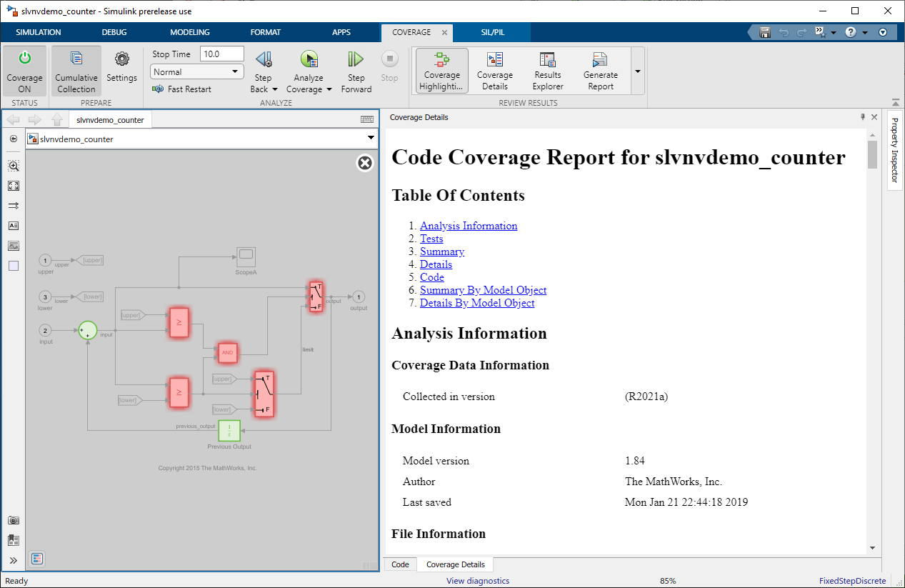Switch to the Code bottom tab
The width and height of the screenshot is (905, 588).
coord(400,564)
